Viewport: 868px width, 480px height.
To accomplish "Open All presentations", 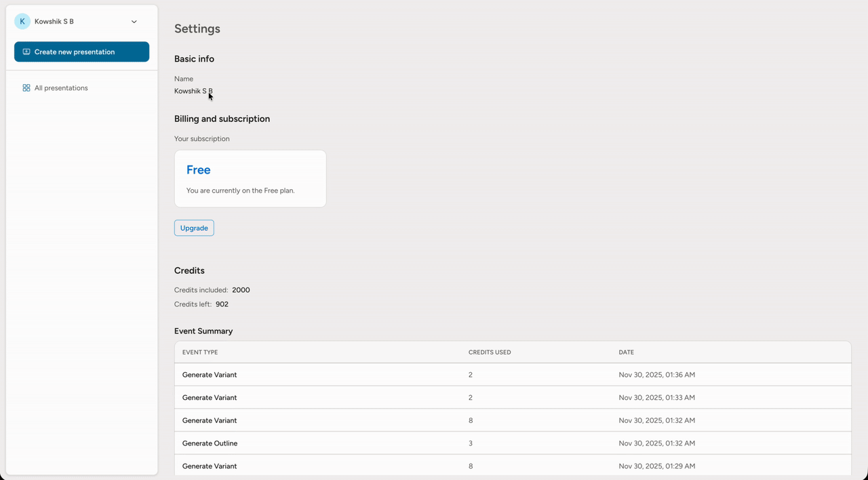I will point(61,88).
